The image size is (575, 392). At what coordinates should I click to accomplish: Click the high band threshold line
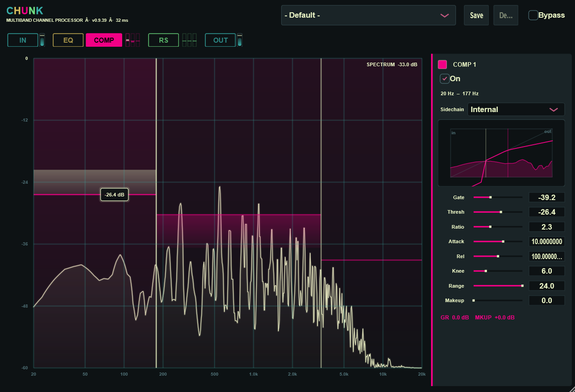click(x=372, y=260)
